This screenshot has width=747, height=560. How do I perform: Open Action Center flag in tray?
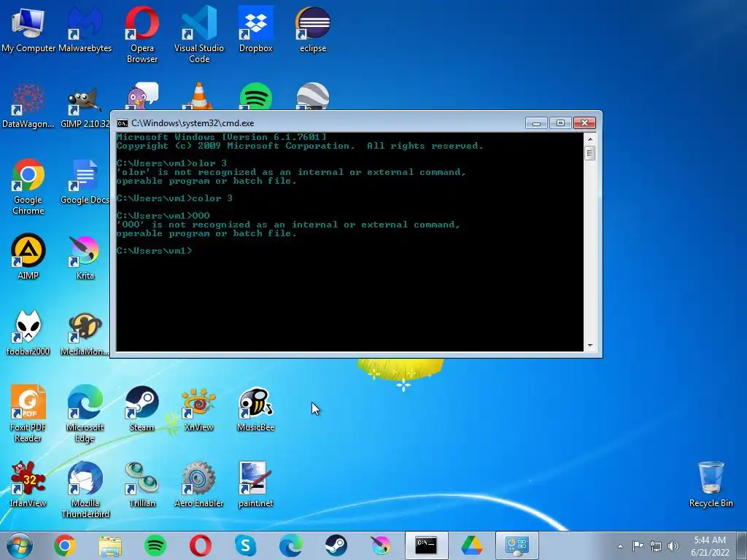coord(638,545)
